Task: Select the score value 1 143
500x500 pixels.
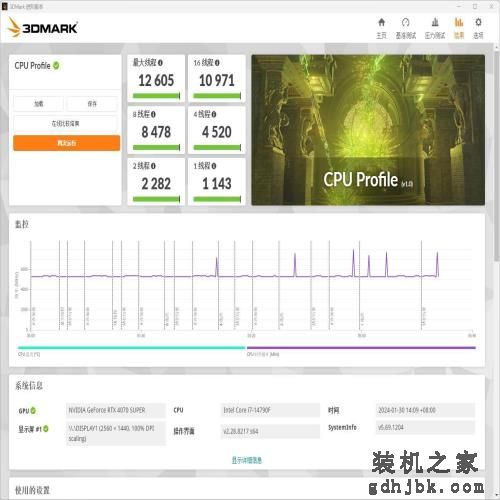Action: (217, 184)
